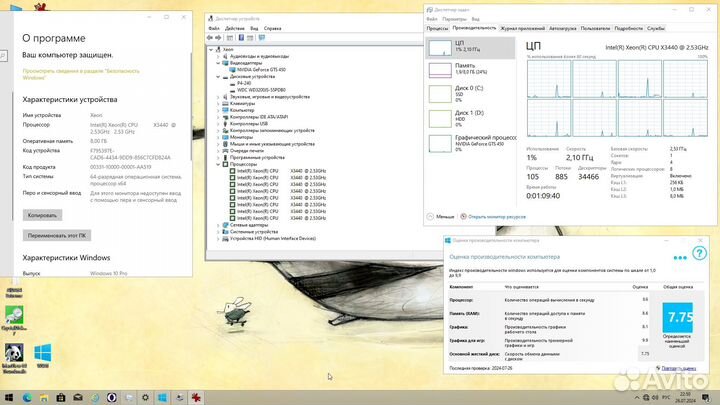The height and width of the screenshot is (405, 720).
Task: Click purple circle app icon on taskbar
Action: (x=112, y=398)
